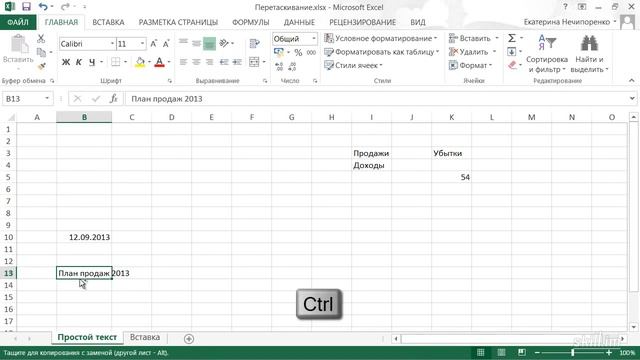Open the text orientation tool
Screen dimensions: 640x360
(x=224, y=43)
